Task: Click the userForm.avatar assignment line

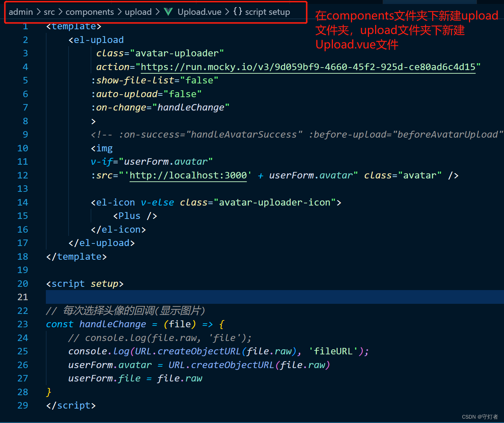Action: click(199, 365)
